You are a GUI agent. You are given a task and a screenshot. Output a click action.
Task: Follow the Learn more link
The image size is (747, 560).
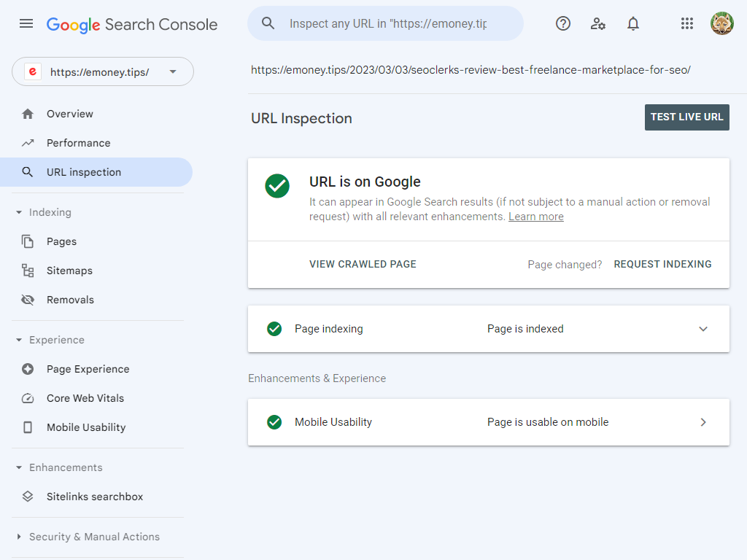click(x=536, y=217)
